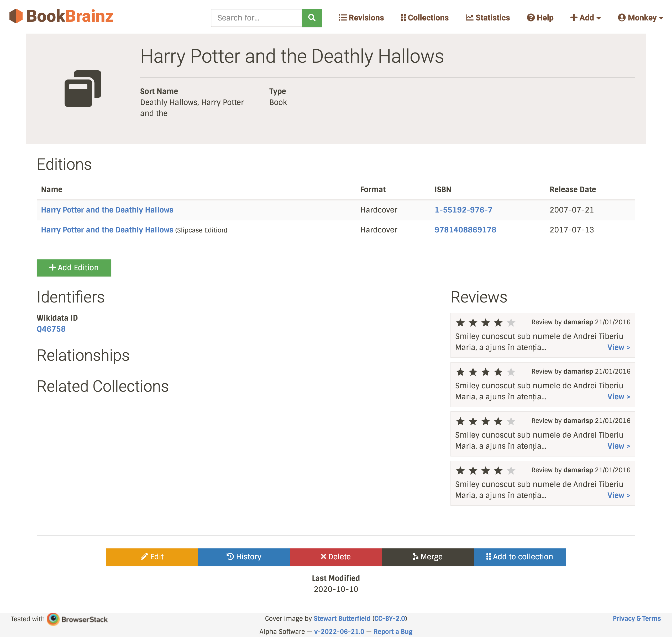The height and width of the screenshot is (637, 672).
Task: Open version v-2022-06-21.0 link
Action: (x=339, y=631)
